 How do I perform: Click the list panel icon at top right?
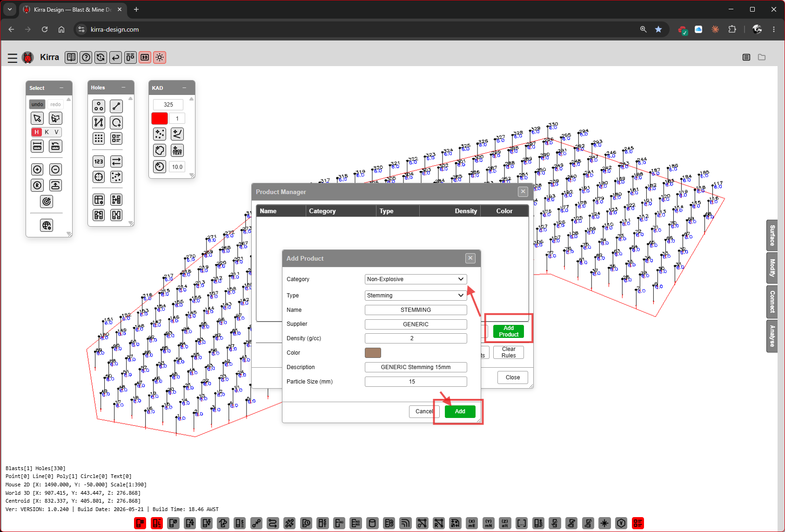coord(746,57)
